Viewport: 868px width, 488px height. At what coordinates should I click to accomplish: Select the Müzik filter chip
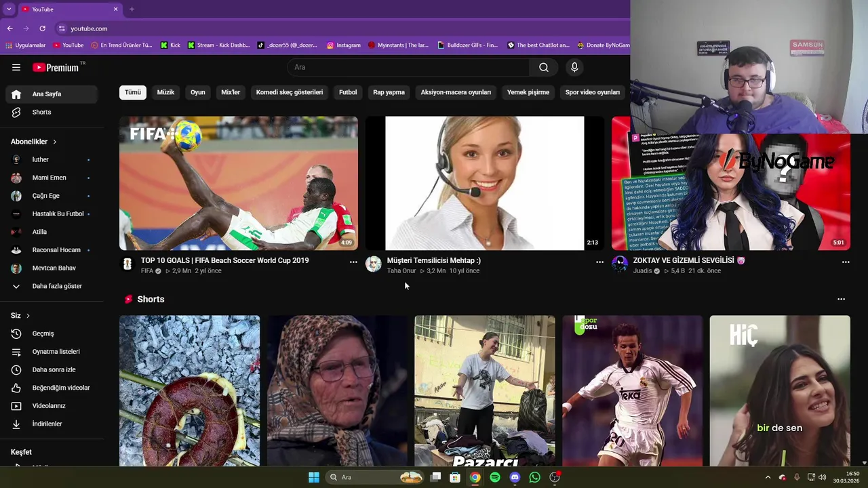(165, 92)
